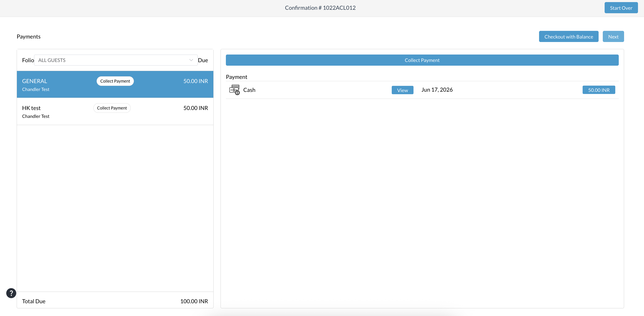
Task: Choose Checkout with Balance
Action: 568,37
